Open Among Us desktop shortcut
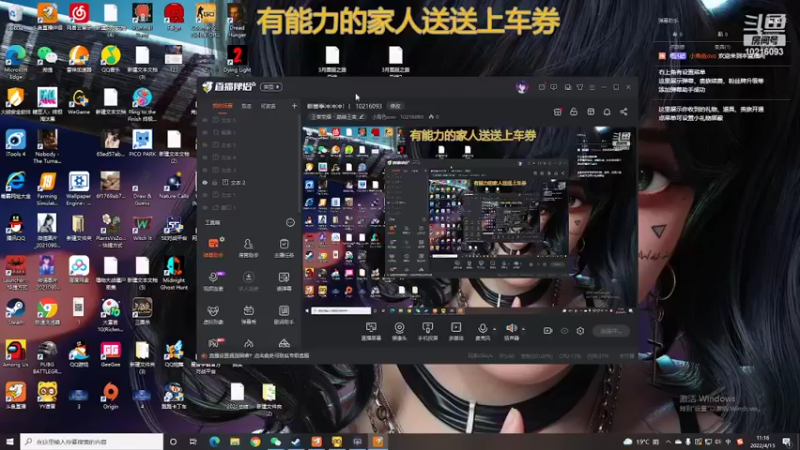 [15, 354]
